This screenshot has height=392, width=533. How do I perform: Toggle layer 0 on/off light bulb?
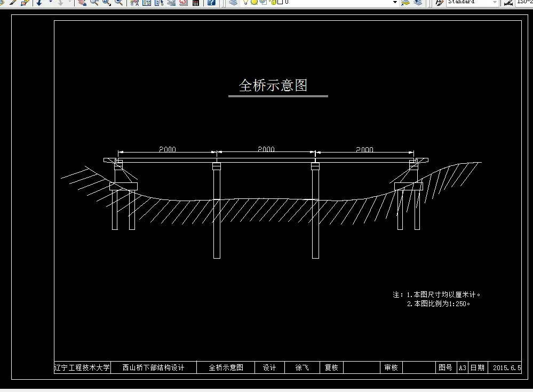[245, 2]
